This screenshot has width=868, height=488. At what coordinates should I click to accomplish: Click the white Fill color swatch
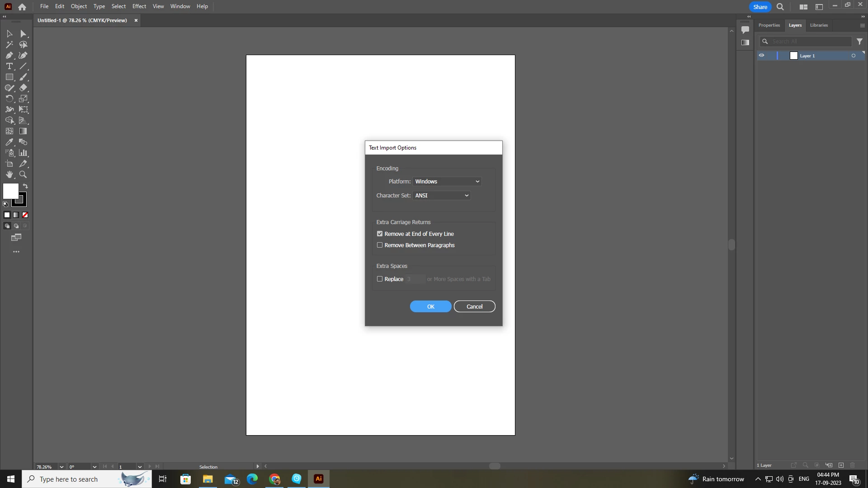[10, 191]
